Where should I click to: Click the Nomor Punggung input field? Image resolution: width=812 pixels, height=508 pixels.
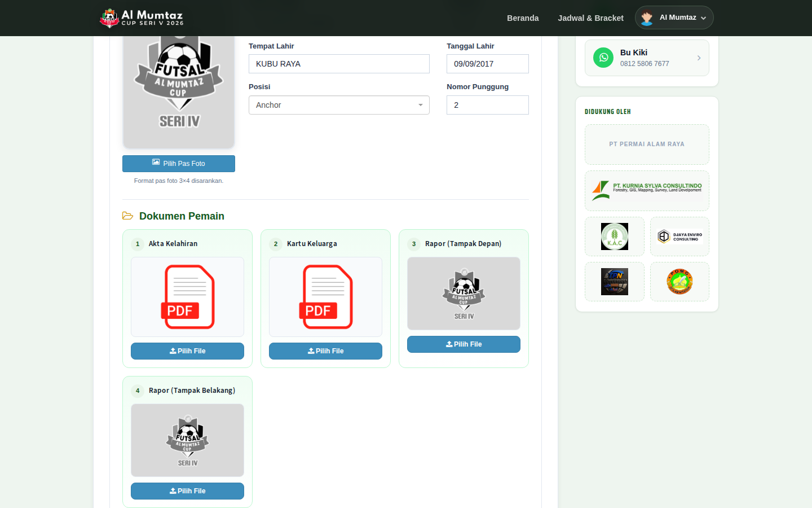488,105
